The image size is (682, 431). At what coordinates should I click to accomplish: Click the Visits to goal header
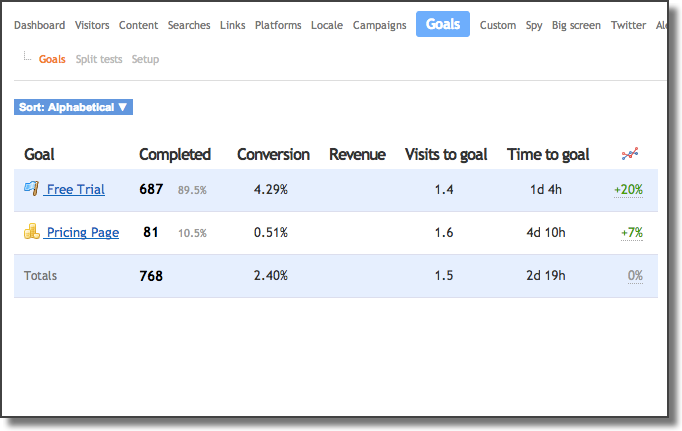pos(446,154)
